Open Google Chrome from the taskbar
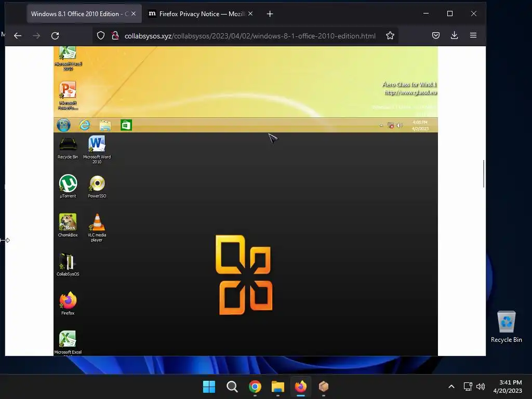The width and height of the screenshot is (532, 399). coord(255,387)
